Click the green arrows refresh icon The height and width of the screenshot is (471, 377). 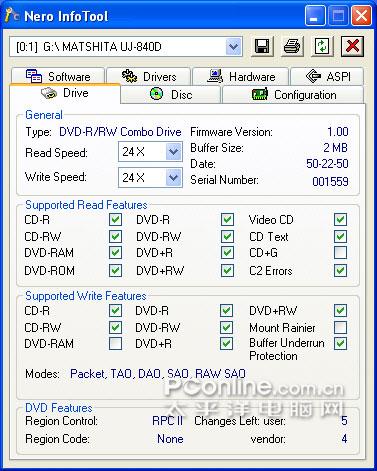(322, 46)
